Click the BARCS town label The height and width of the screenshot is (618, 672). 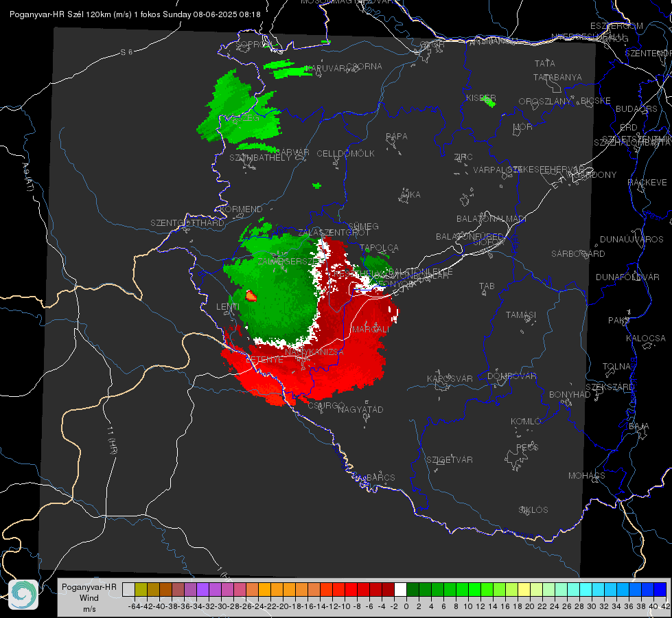[380, 477]
